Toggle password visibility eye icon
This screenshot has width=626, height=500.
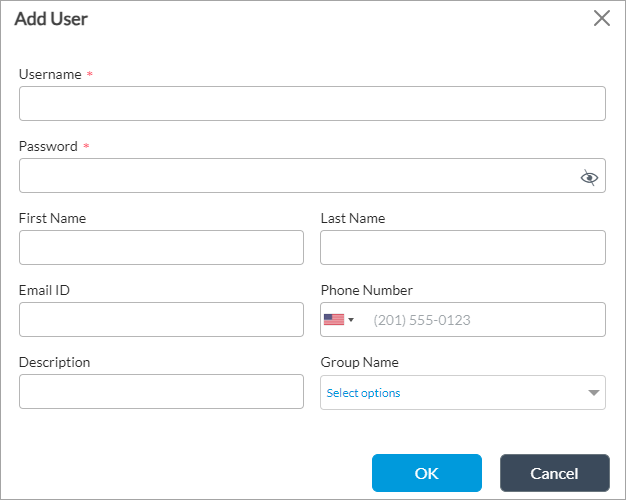click(x=589, y=177)
